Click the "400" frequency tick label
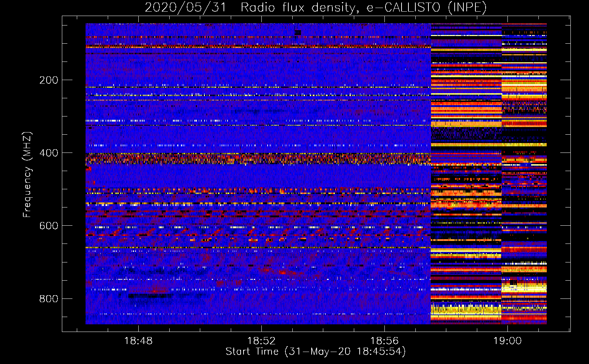Image resolution: width=589 pixels, height=364 pixels. point(48,153)
